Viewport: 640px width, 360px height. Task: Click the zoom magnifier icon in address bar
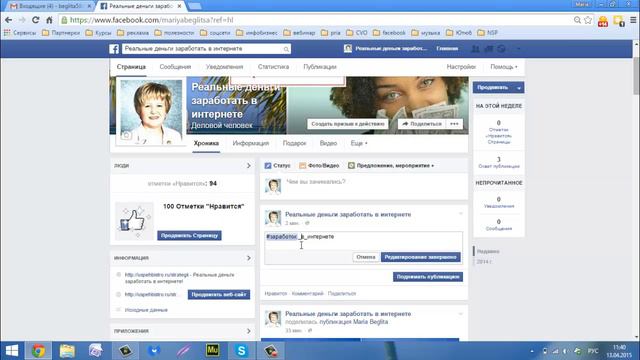tap(577, 20)
